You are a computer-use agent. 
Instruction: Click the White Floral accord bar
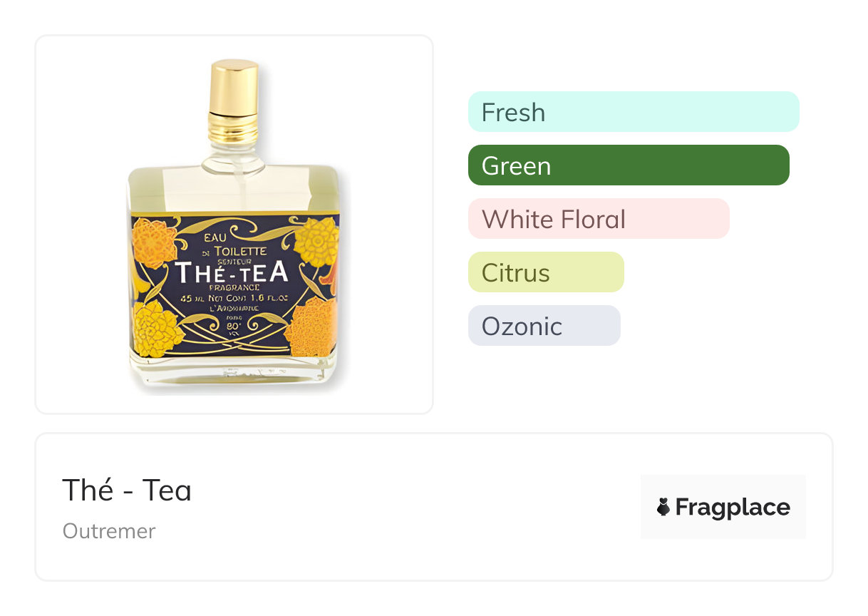tap(599, 219)
